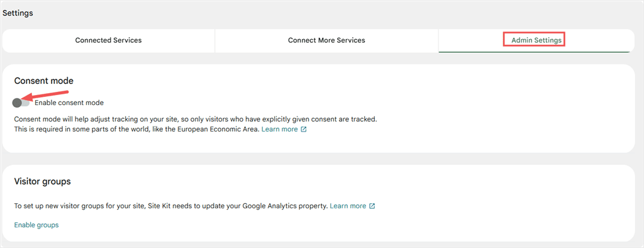Click the red arrow pointing at the toggle
The height and width of the screenshot is (248, 644).
[46, 95]
